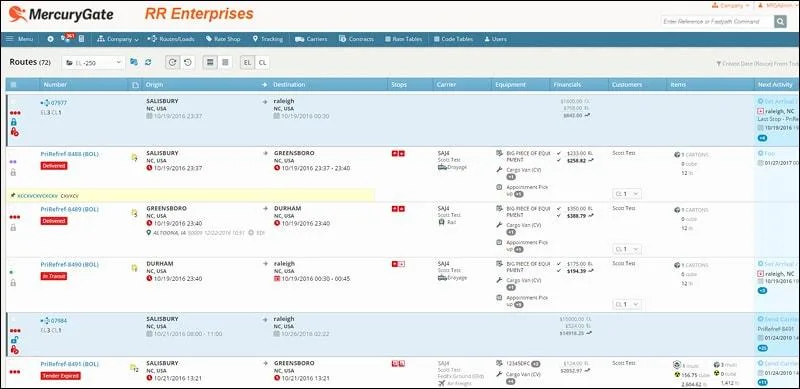800x389 pixels.
Task: Click the select-all header checkbox icon
Action: pyautogui.click(x=13, y=85)
